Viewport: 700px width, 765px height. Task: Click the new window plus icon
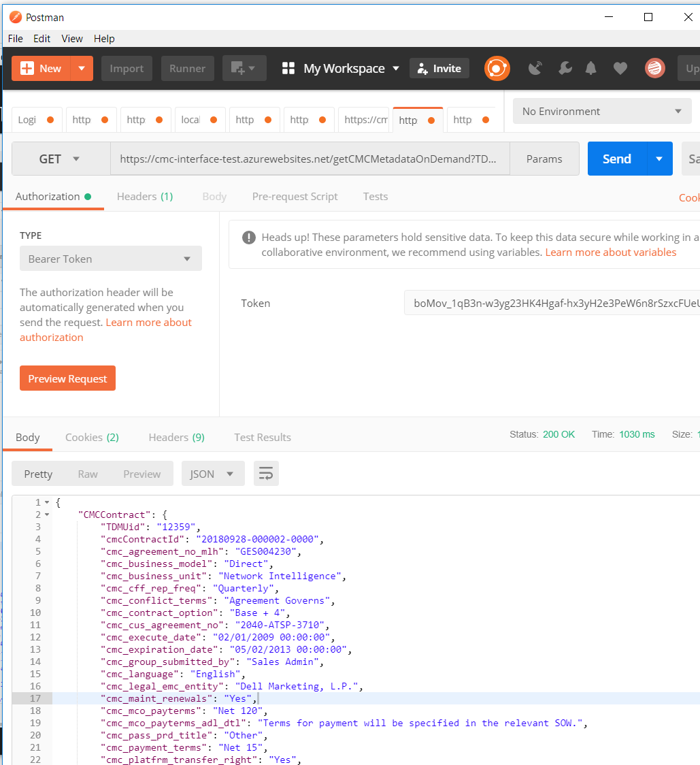click(244, 69)
